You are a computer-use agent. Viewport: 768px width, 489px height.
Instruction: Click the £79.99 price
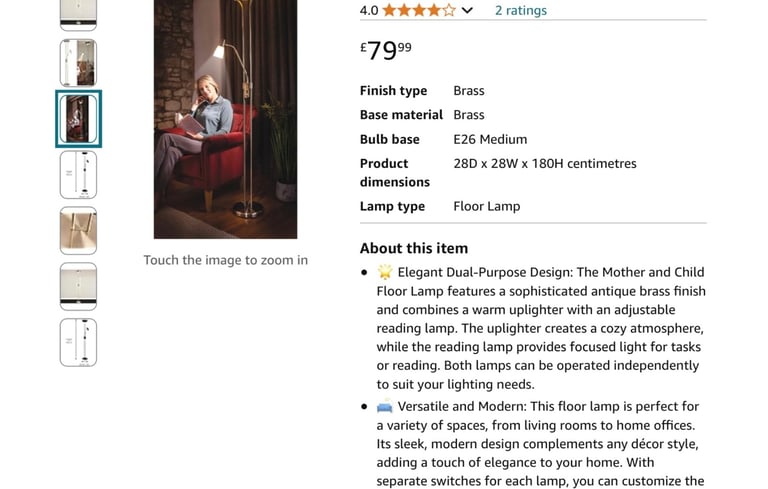pos(386,50)
